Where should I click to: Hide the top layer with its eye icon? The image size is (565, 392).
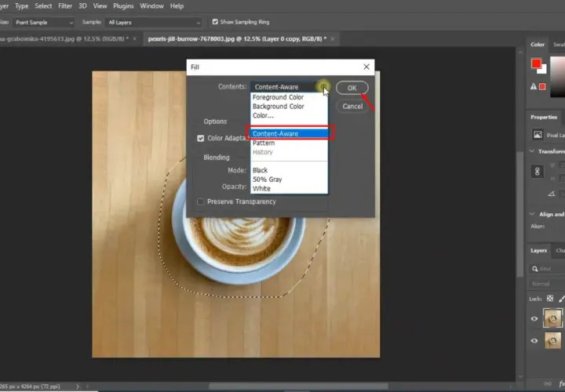(534, 318)
